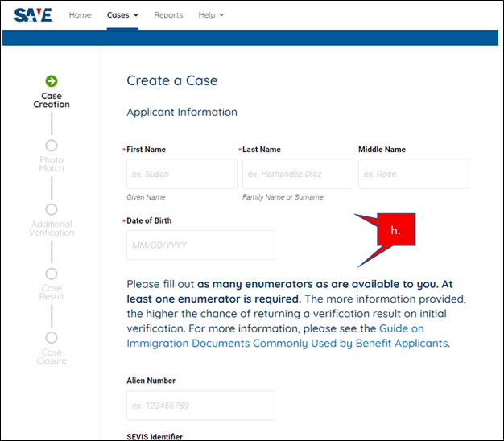Click the Last Name label
Viewport: 504px width, 441px height.
(x=262, y=150)
